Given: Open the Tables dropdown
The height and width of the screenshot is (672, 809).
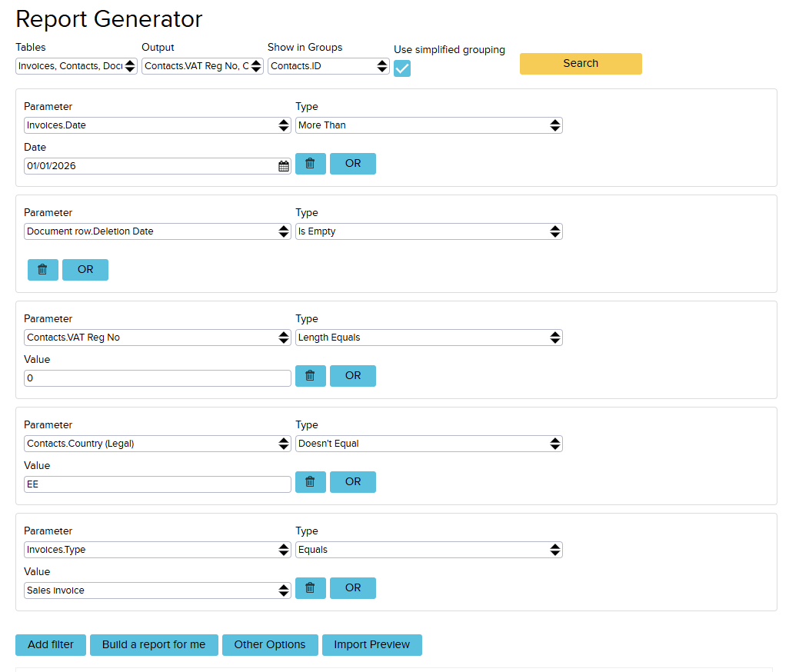Looking at the screenshot, I should [76, 66].
